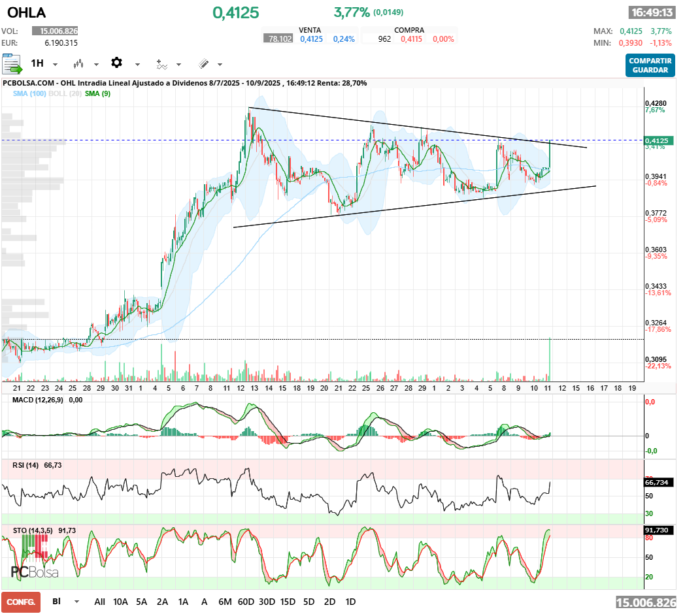Click the MIN value 0,3930
Image resolution: width=685 pixels, height=616 pixels.
coord(630,42)
